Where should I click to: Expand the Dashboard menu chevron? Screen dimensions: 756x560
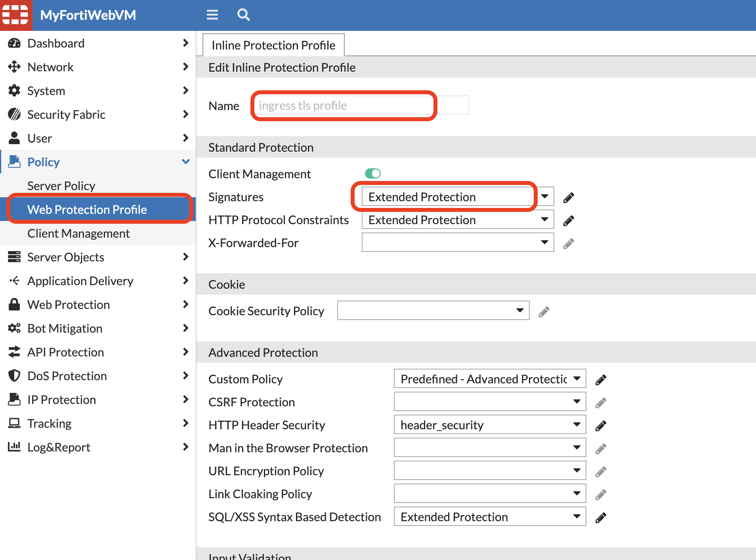tap(186, 43)
